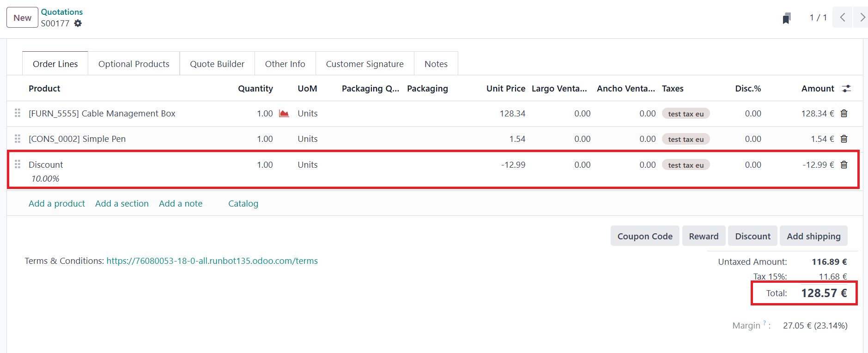
Task: Click the Coupon Code button
Action: point(644,236)
